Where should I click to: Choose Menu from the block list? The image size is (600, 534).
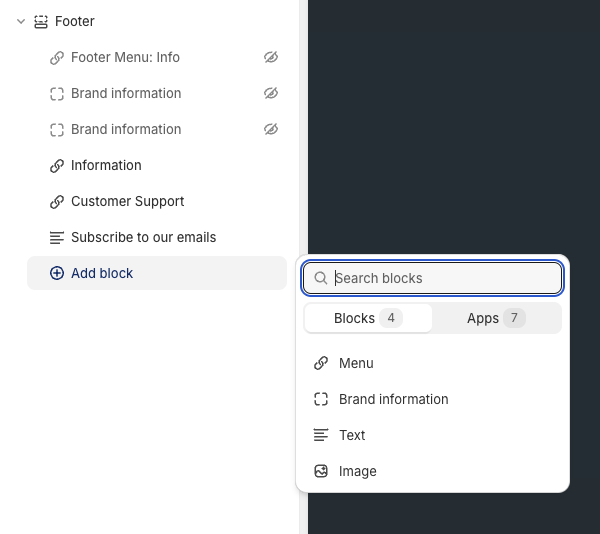[x=356, y=363]
